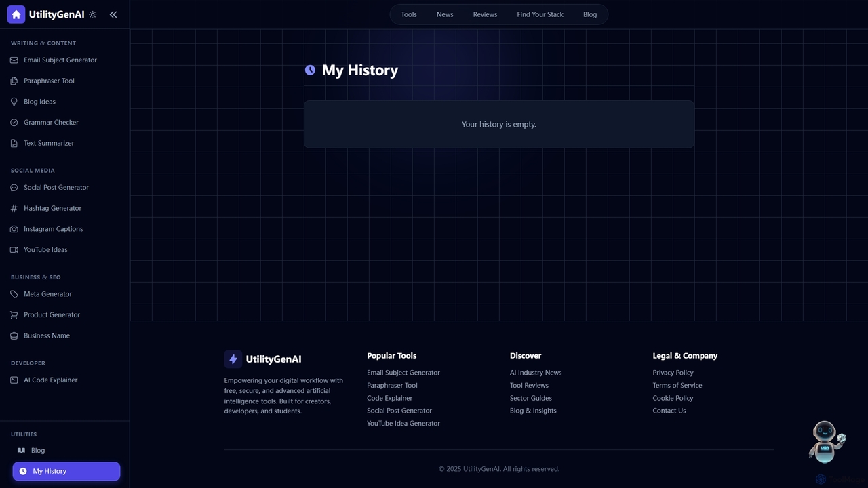
Task: Open Blog & Insights footer link
Action: tap(533, 411)
